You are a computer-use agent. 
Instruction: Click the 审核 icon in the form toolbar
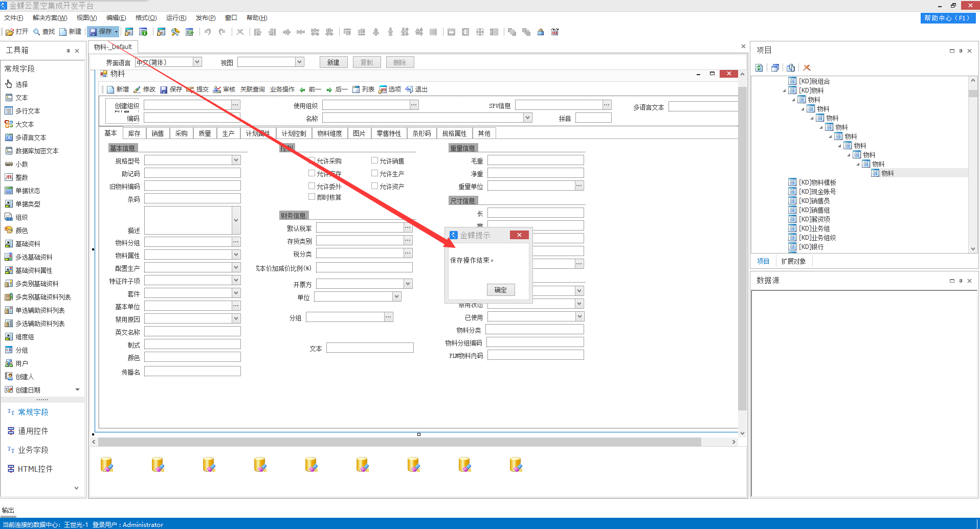(217, 89)
